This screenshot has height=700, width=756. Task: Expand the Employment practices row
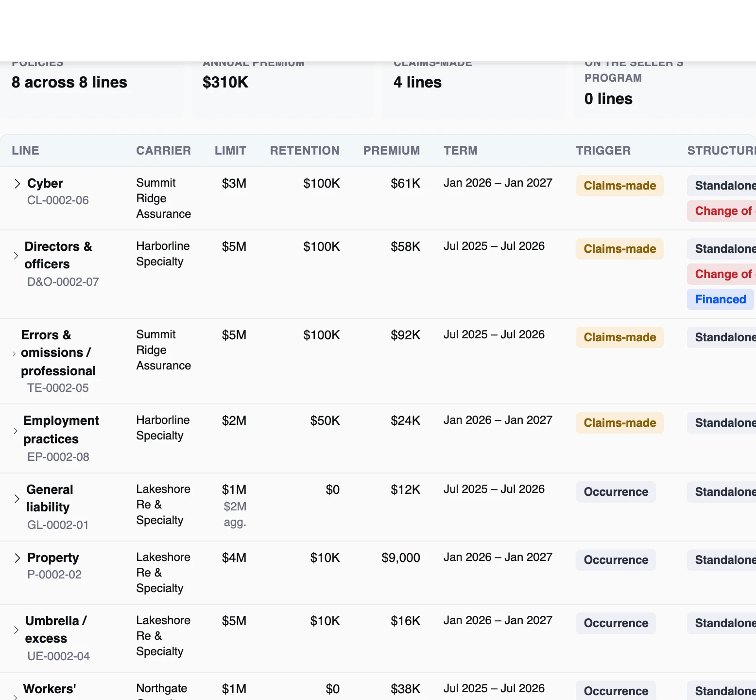[x=16, y=431]
